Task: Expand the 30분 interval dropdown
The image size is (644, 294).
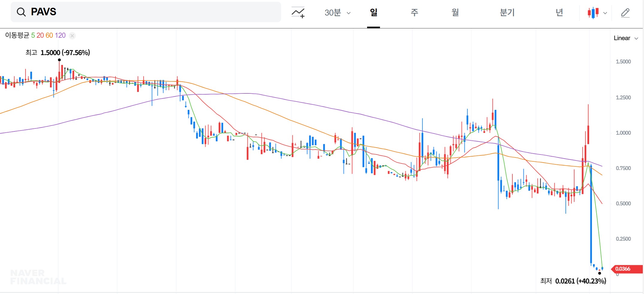Action: point(337,13)
